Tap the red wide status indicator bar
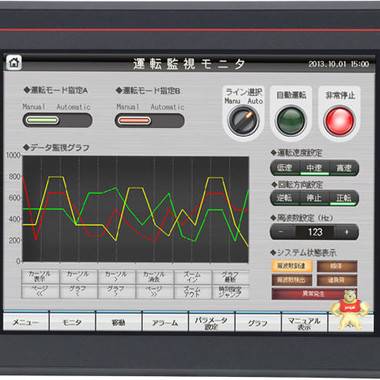Viewport: 380px width, 380px height. [x=314, y=294]
